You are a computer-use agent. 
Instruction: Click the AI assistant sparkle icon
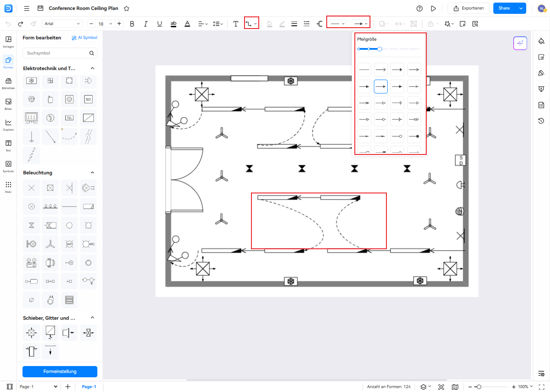[520, 43]
